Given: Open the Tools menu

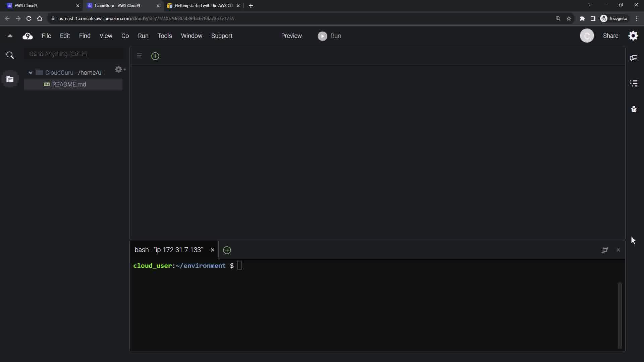Looking at the screenshot, I should [x=165, y=36].
